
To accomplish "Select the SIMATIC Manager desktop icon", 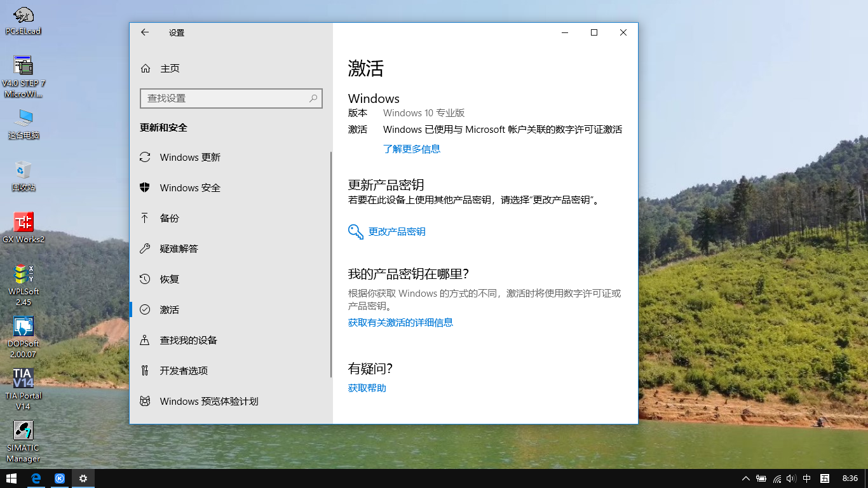I will click(x=24, y=431).
